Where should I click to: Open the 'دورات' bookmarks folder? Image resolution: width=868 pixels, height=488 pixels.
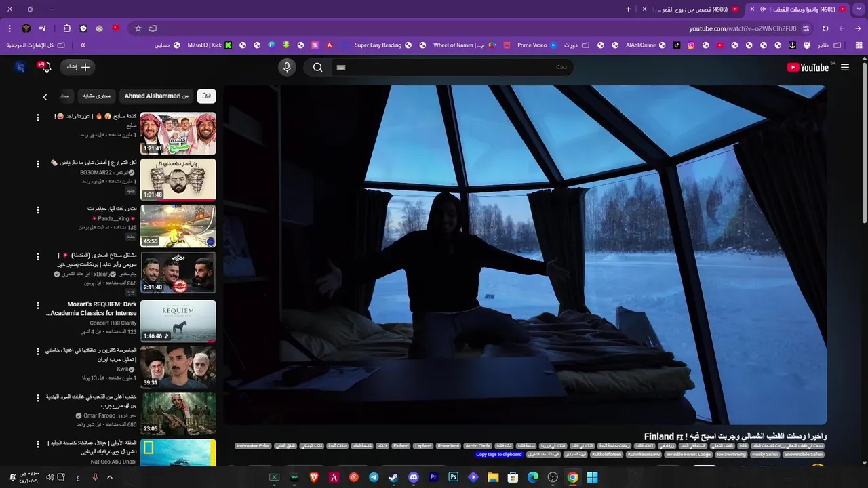click(576, 45)
